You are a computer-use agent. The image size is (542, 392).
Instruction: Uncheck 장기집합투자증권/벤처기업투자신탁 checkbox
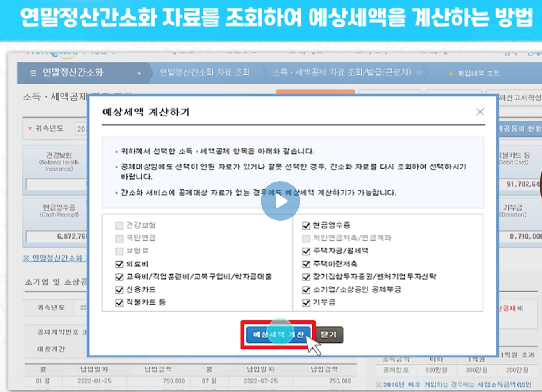[x=306, y=277]
